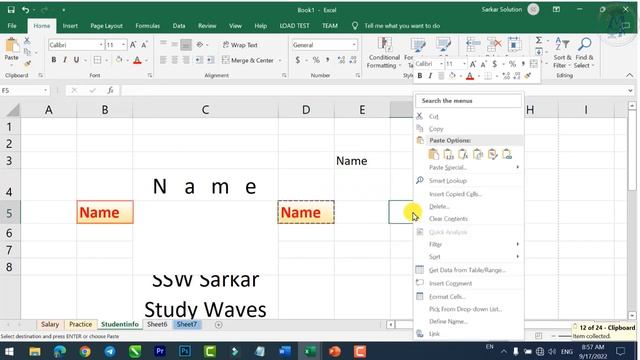Viewport: 640px width, 360px height.
Task: Click the ribbon Paste clipboard icon
Action: tap(11, 46)
